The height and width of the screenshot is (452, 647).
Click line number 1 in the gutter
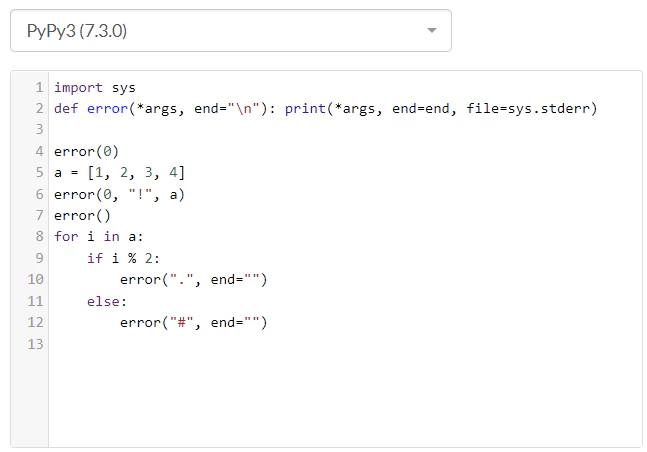pyautogui.click(x=39, y=88)
